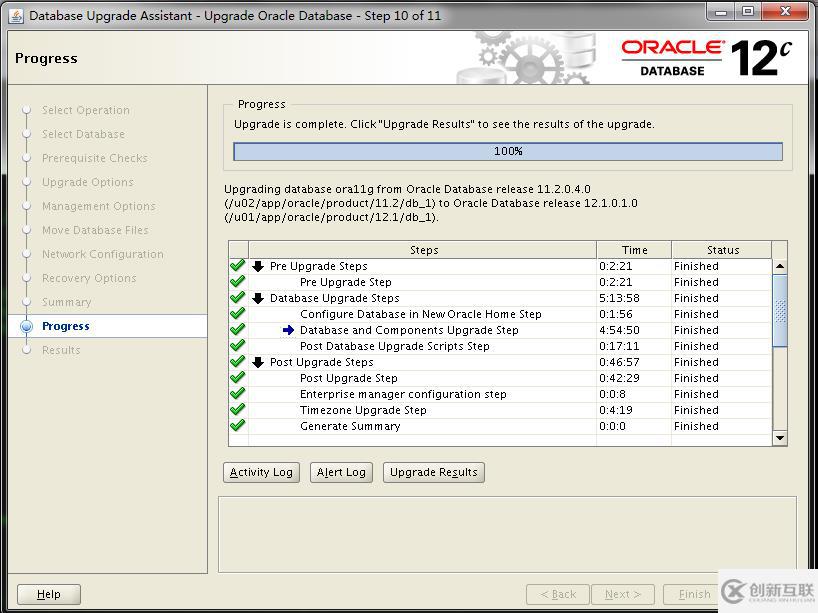Click 'Enterprise manager configuration step' row text

pyautogui.click(x=403, y=394)
